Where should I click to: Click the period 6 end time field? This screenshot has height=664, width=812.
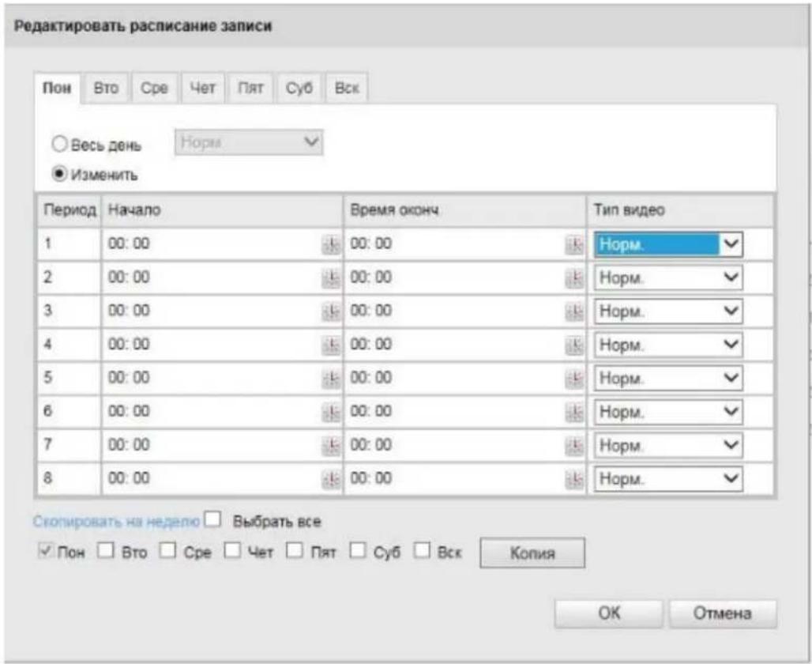click(x=465, y=412)
